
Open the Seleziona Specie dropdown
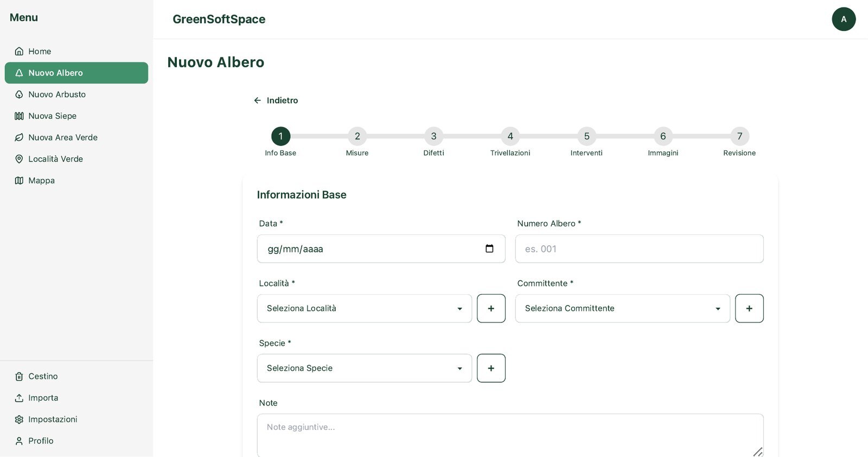(365, 368)
